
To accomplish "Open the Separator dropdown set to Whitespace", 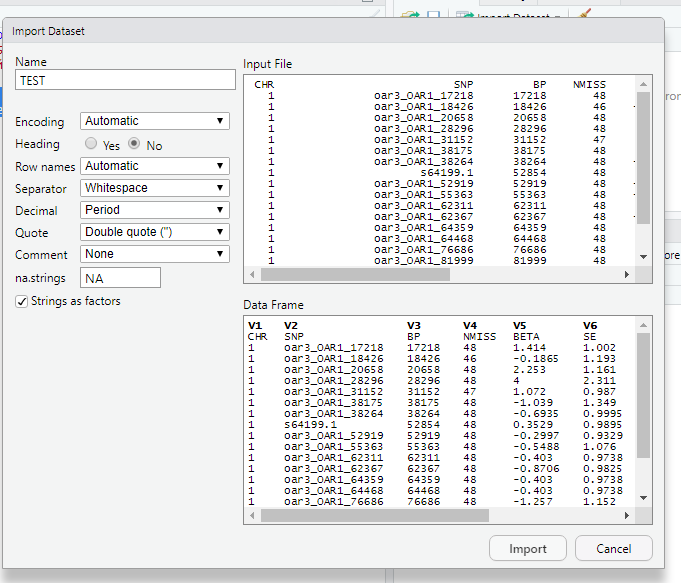I will 155,188.
